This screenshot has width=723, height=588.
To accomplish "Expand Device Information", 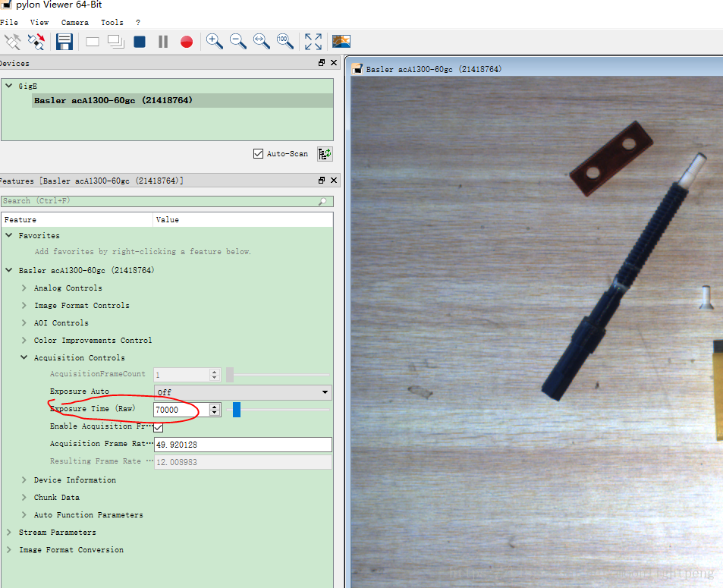I will 24,480.
